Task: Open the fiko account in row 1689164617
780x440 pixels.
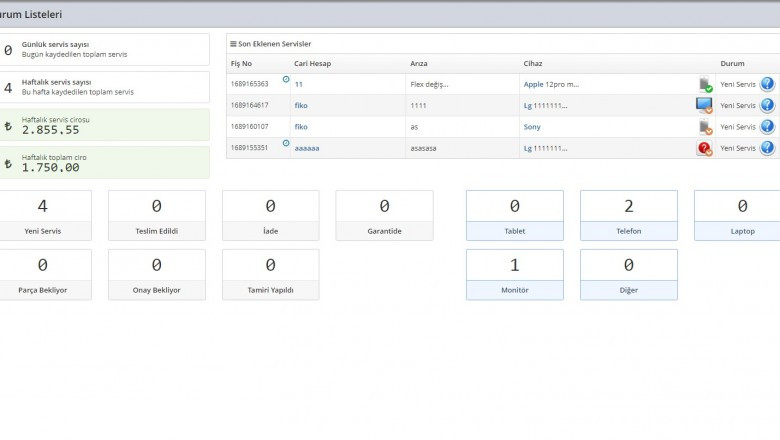Action: (301, 106)
